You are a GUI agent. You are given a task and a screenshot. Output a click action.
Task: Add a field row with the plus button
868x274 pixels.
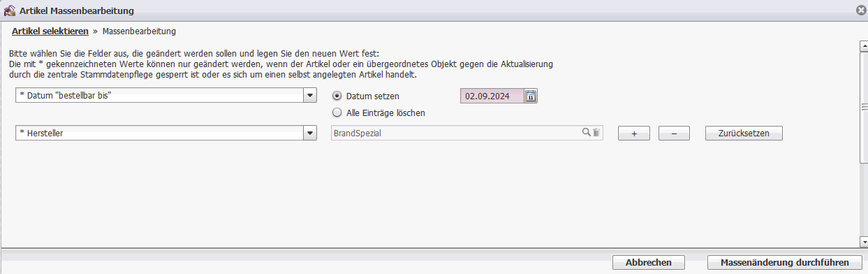pyautogui.click(x=634, y=134)
